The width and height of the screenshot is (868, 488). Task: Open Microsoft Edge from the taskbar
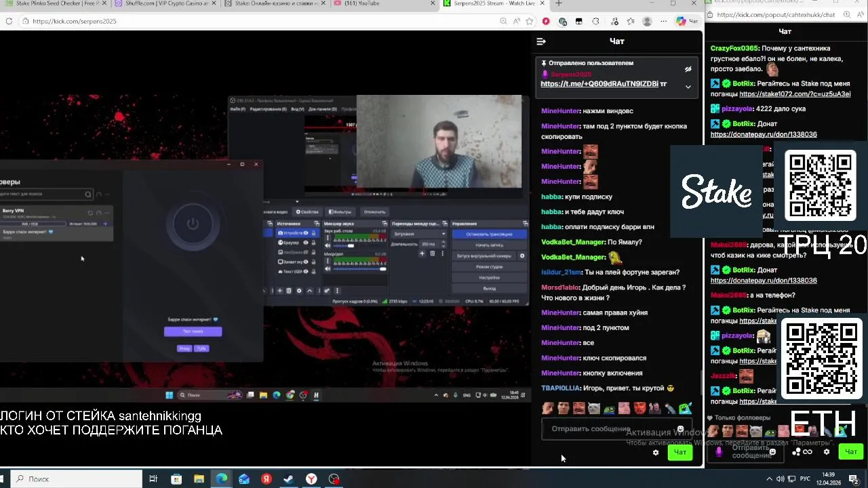(221, 479)
